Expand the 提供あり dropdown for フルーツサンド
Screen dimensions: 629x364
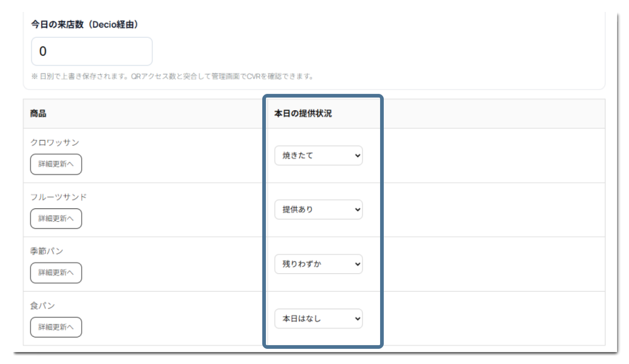[x=318, y=210]
